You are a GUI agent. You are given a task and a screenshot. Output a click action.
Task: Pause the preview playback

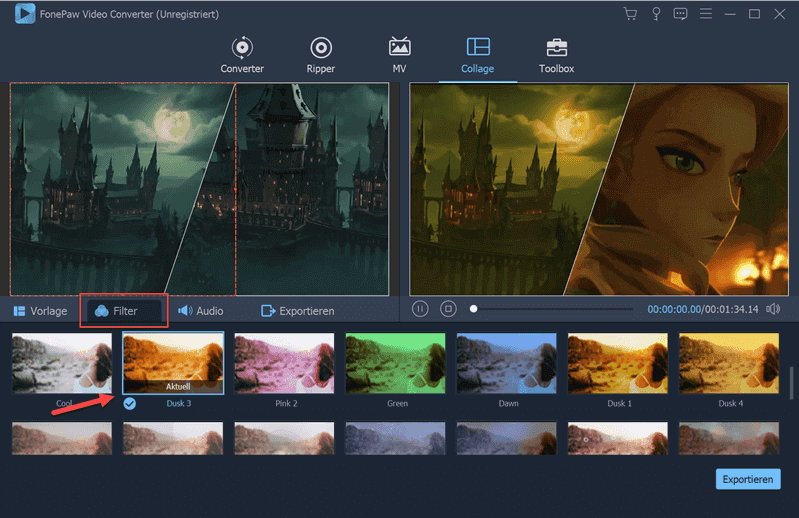pos(420,309)
